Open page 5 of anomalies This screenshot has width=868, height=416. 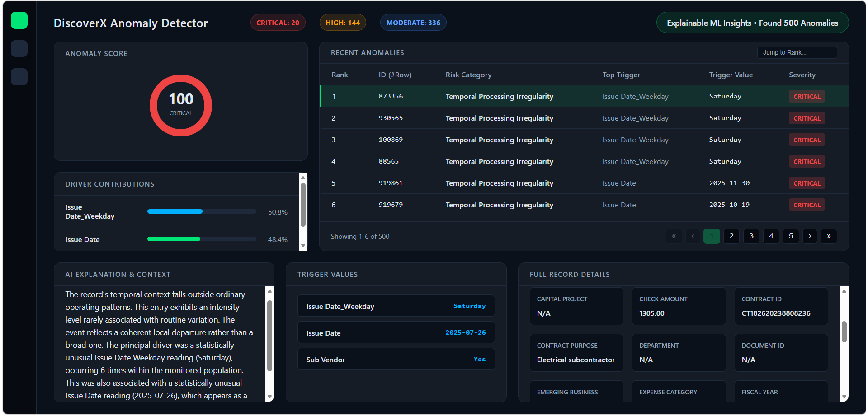click(791, 236)
